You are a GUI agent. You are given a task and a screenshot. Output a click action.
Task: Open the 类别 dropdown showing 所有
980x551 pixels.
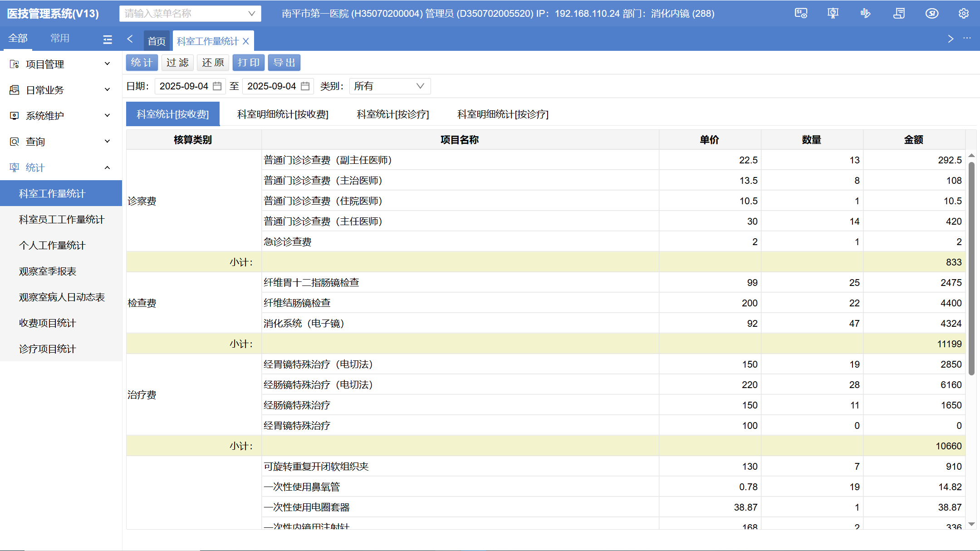point(389,86)
